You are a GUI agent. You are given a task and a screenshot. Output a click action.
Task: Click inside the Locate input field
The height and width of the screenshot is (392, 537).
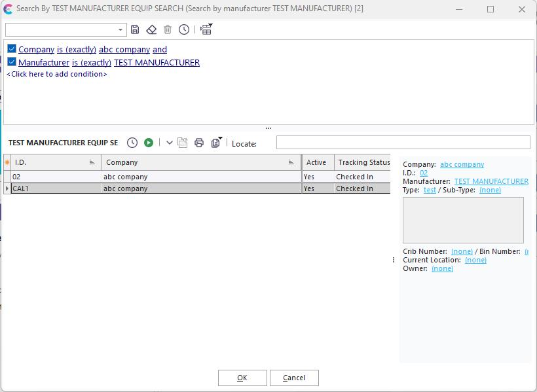coord(403,143)
